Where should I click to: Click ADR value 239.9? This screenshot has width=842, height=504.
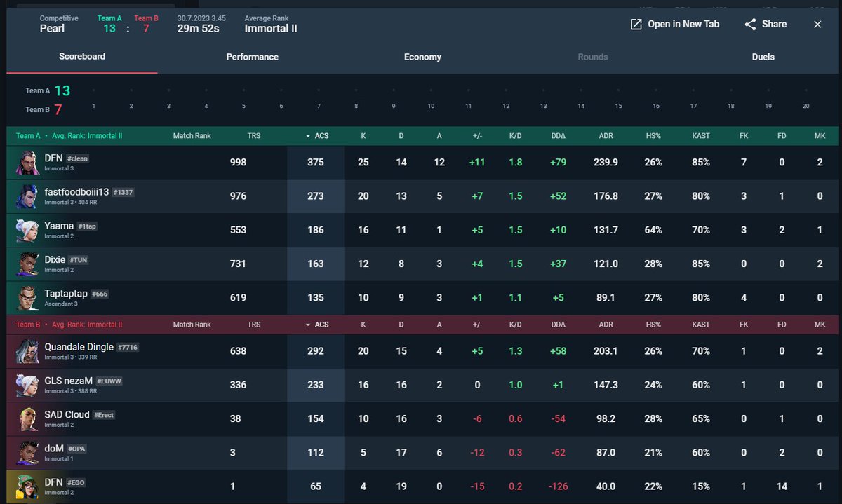click(606, 163)
